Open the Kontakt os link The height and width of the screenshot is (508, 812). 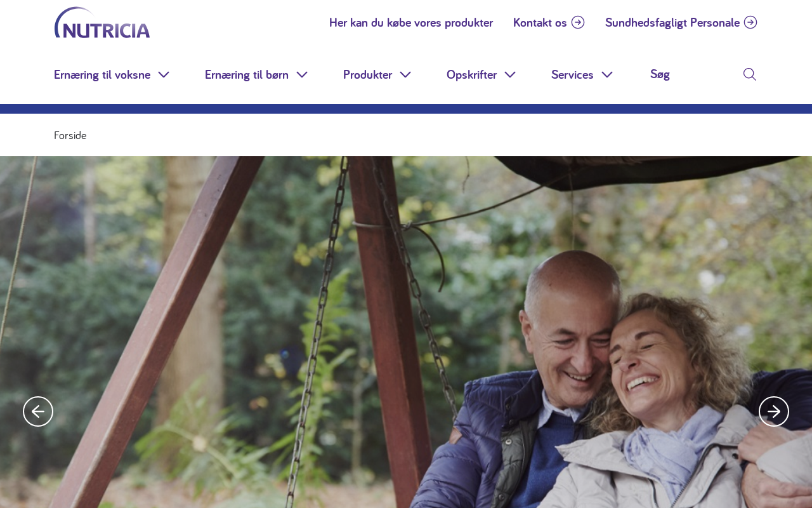[x=540, y=22]
